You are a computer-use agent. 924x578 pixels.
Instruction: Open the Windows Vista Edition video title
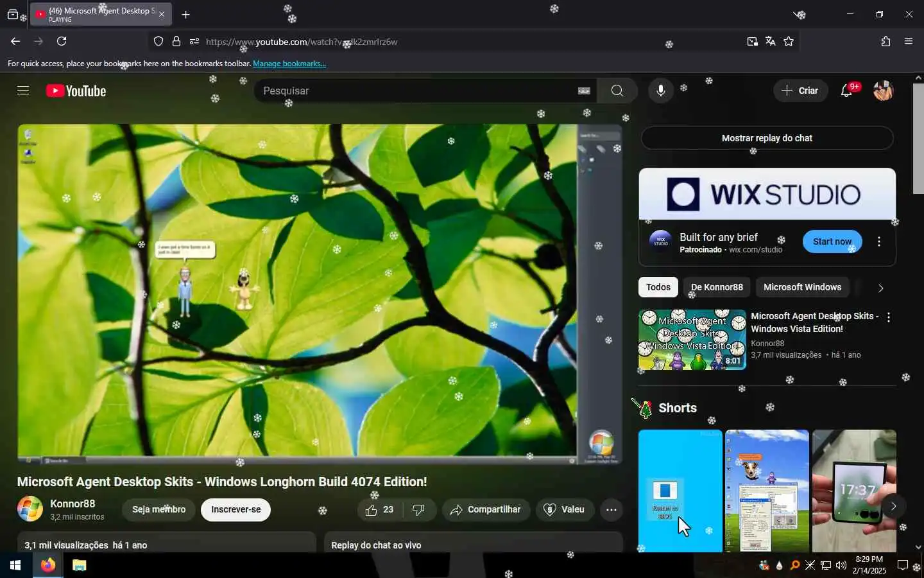[815, 322]
